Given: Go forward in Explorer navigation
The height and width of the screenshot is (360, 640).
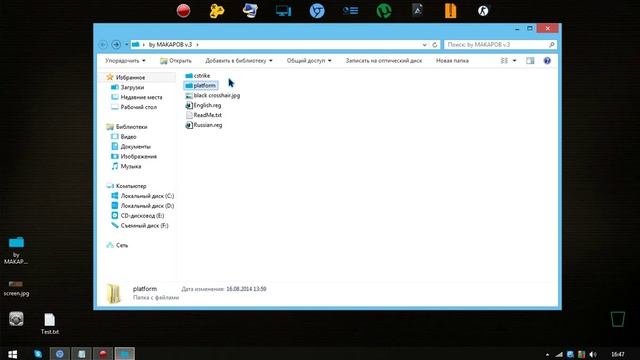Looking at the screenshot, I should pyautogui.click(x=116, y=44).
